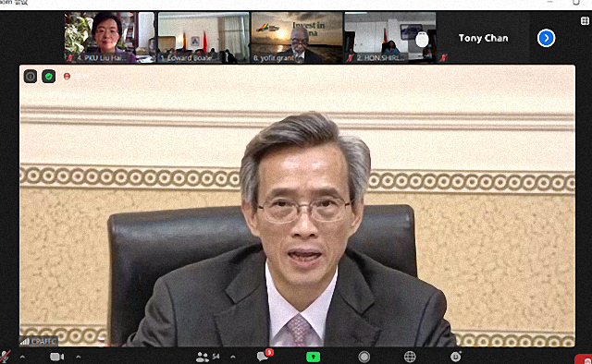This screenshot has height=364, width=592.
Task: Open the participants list showing 54
Action: 207,357
